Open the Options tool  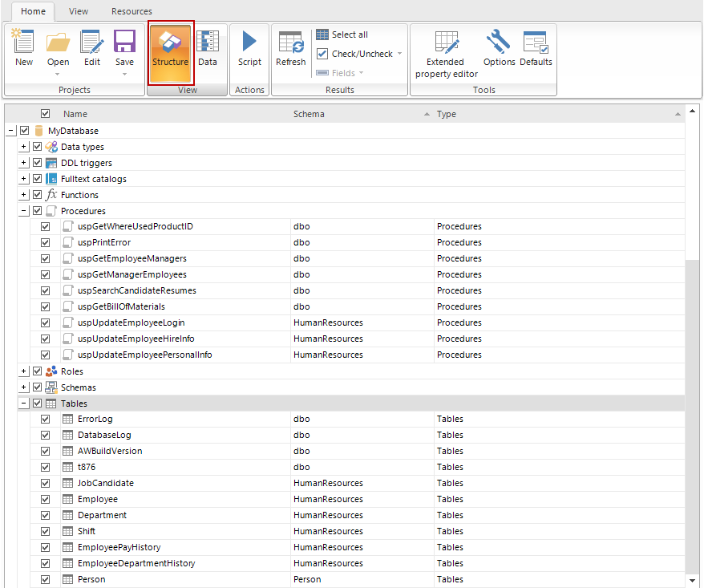pos(499,48)
